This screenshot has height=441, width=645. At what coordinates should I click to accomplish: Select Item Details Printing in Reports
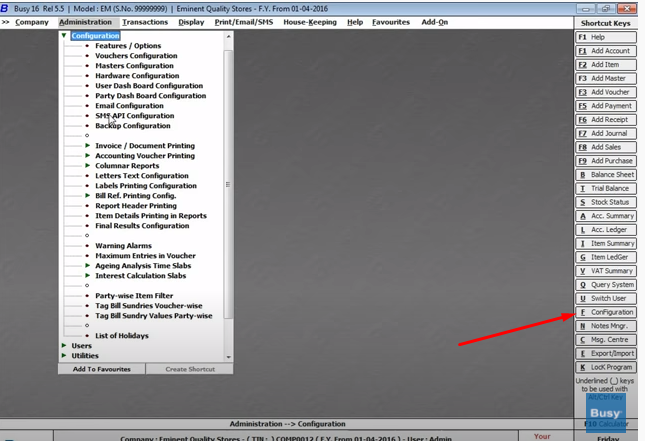tap(151, 216)
